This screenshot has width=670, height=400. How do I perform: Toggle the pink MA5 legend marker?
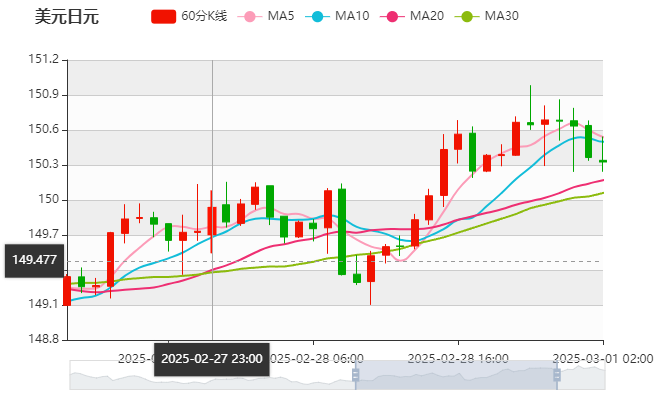pos(250,16)
